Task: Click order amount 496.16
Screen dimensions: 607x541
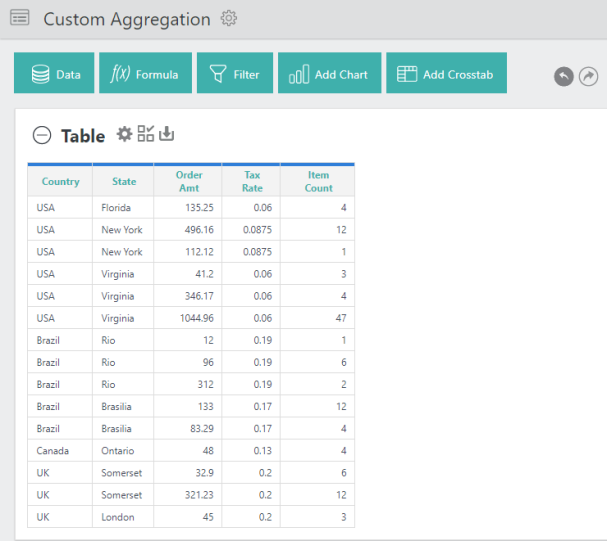Action: point(188,230)
